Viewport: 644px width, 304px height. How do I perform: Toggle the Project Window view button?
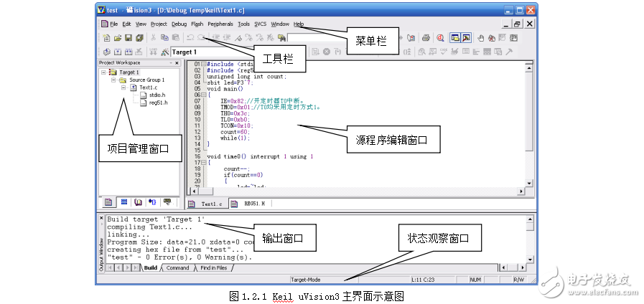point(455,37)
